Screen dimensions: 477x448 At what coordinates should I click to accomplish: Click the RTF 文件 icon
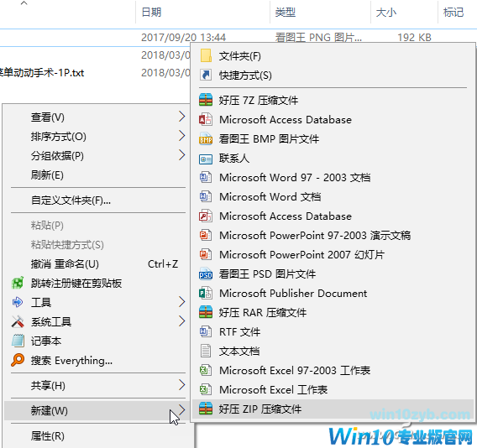[x=206, y=331]
